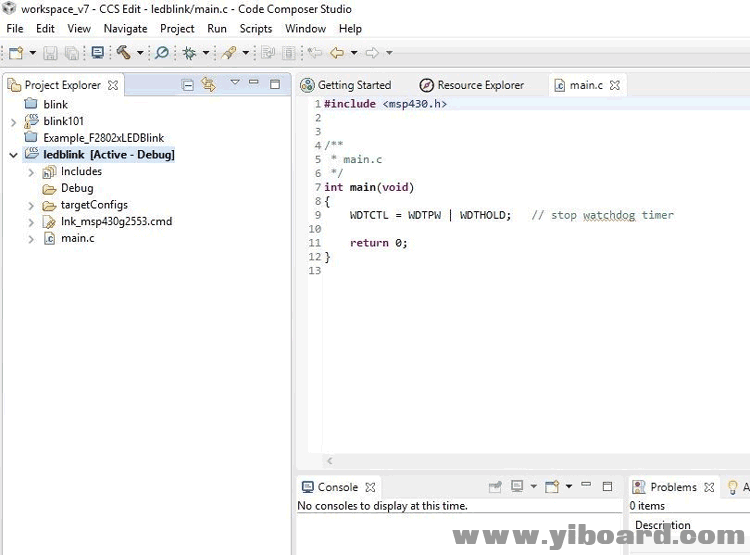Image resolution: width=750 pixels, height=555 pixels.
Task: Click the Open Console icon
Action: 552,487
